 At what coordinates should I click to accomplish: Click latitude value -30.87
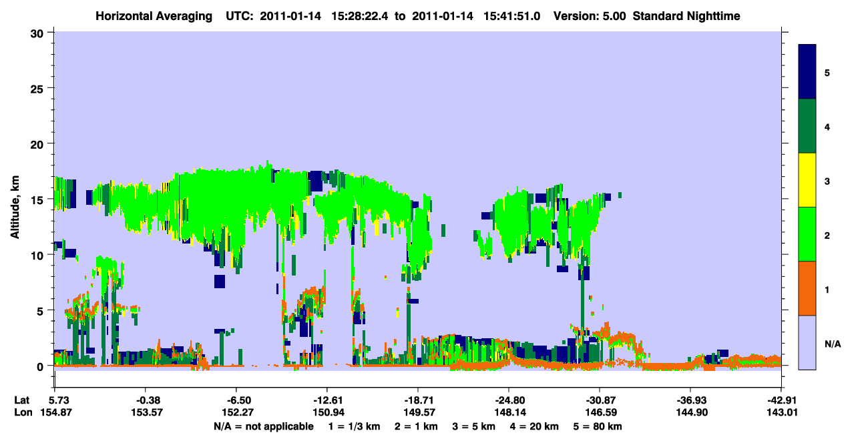[x=600, y=400]
